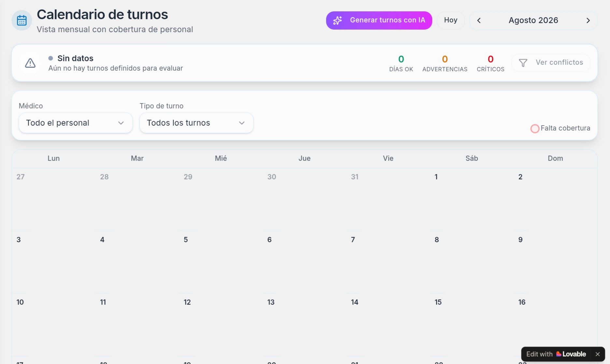
Task: Click the Sin datos status title
Action: pyautogui.click(x=75, y=58)
